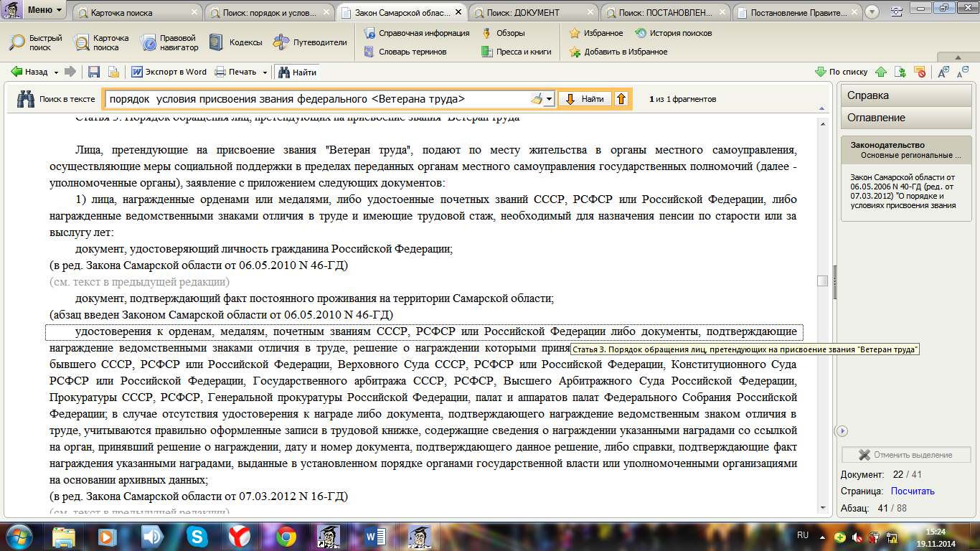Image resolution: width=980 pixels, height=551 pixels.
Task: Click document scrollbar up arrow
Action: (x=822, y=124)
